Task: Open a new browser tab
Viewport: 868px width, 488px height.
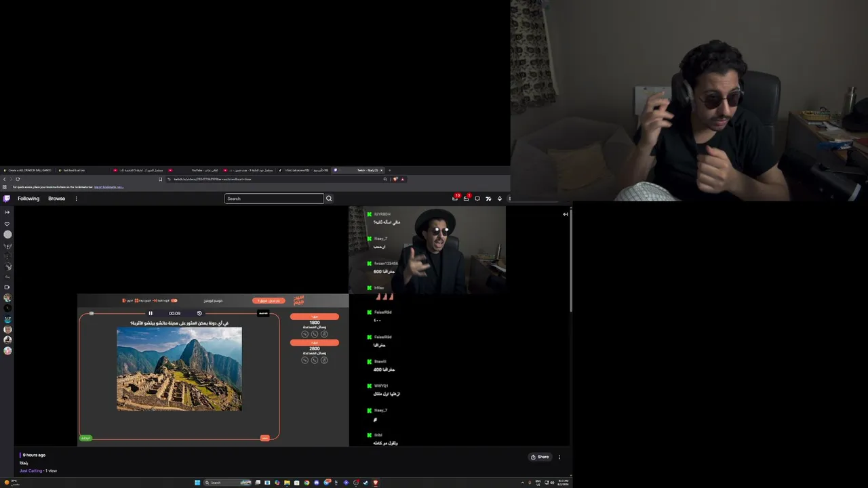Action: [x=389, y=170]
